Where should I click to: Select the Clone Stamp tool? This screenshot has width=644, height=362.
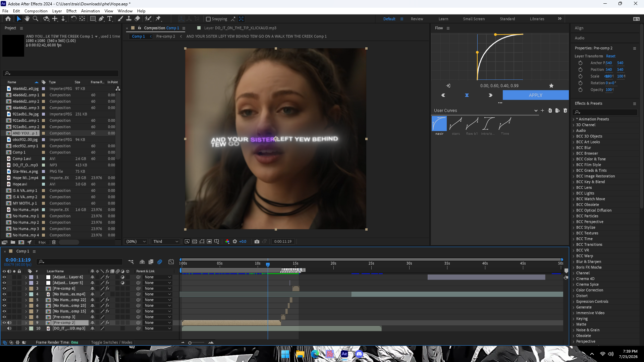(129, 19)
